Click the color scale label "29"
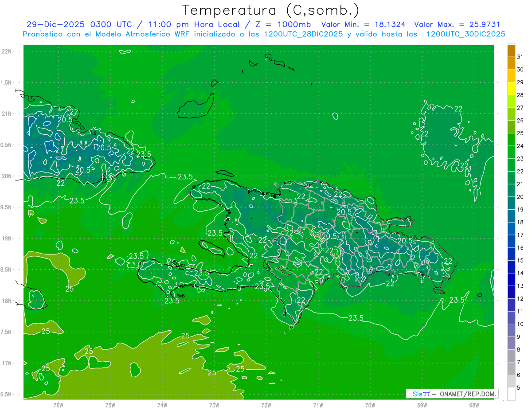This screenshot has width=532, height=411. tap(520, 82)
